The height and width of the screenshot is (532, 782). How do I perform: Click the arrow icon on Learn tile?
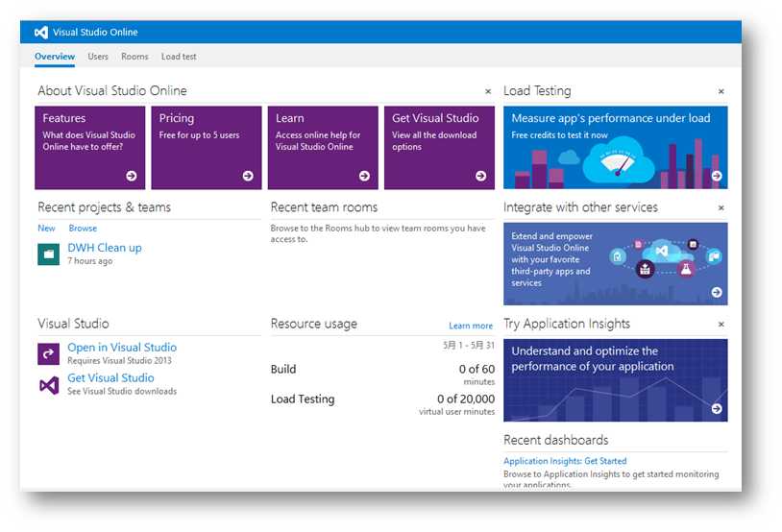364,176
